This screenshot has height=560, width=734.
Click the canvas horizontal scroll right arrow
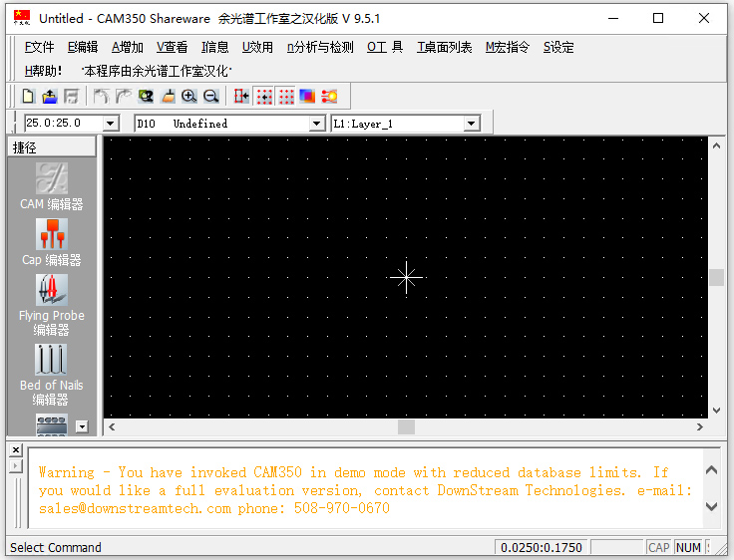700,426
